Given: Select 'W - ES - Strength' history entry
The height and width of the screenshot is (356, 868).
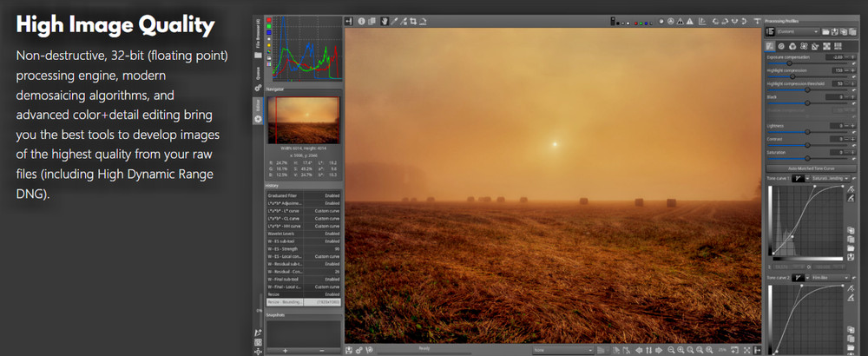Looking at the screenshot, I should [x=303, y=248].
